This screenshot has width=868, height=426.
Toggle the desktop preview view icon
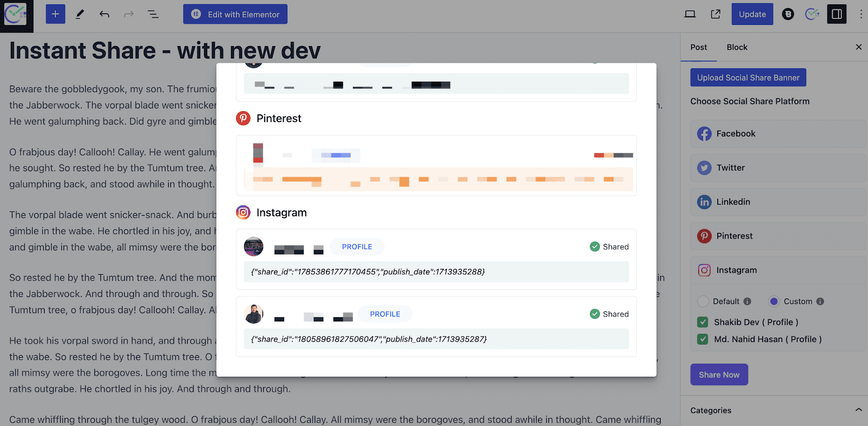point(690,14)
